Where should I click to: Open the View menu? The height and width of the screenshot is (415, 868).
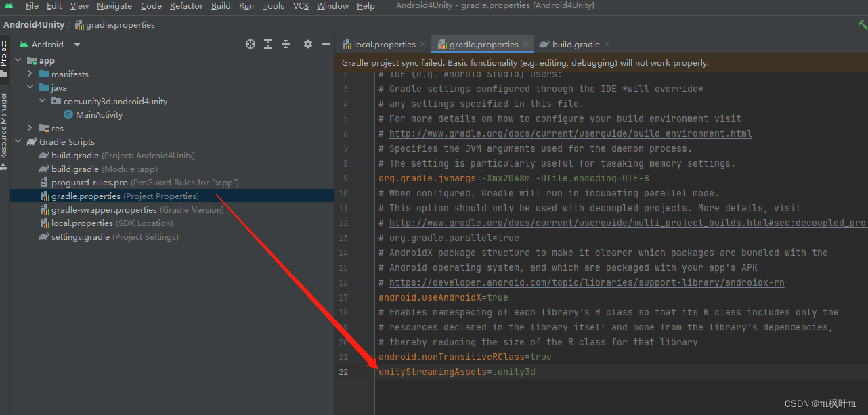tap(79, 6)
